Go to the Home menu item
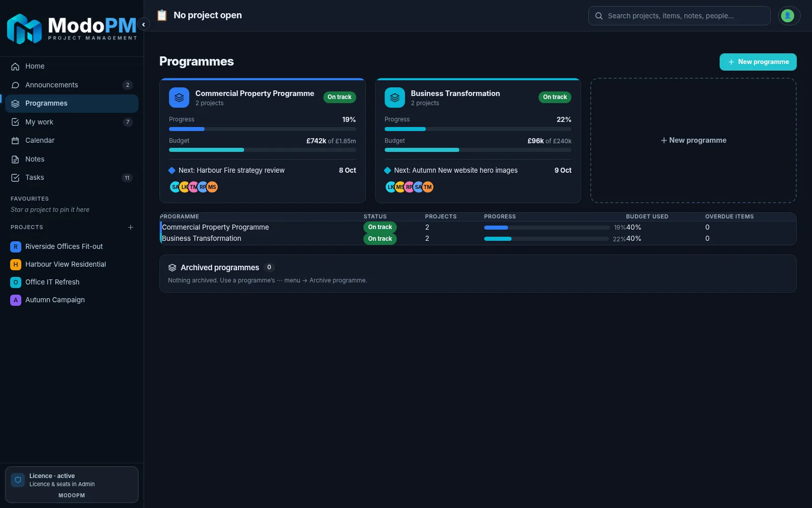812x508 pixels. [x=72, y=66]
